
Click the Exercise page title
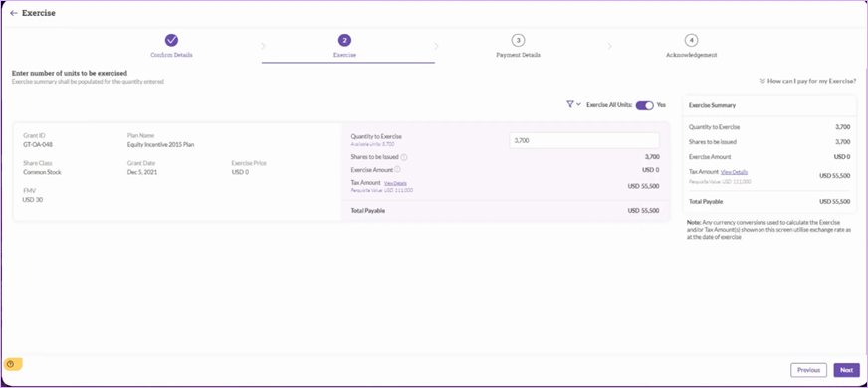coord(39,13)
